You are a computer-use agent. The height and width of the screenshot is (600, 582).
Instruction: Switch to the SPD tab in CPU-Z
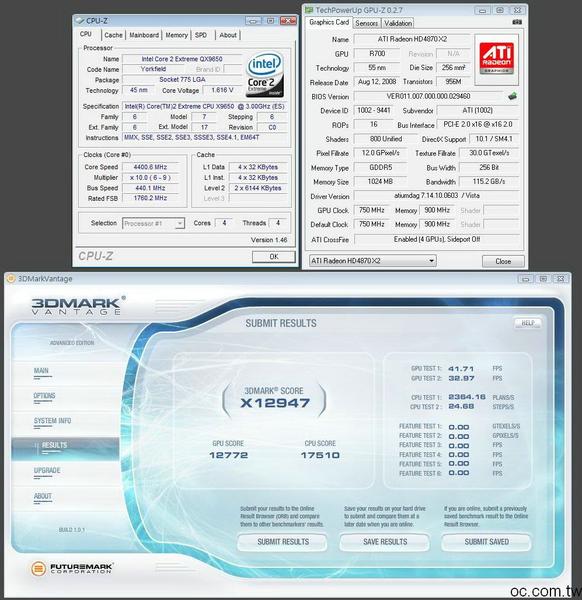point(201,35)
